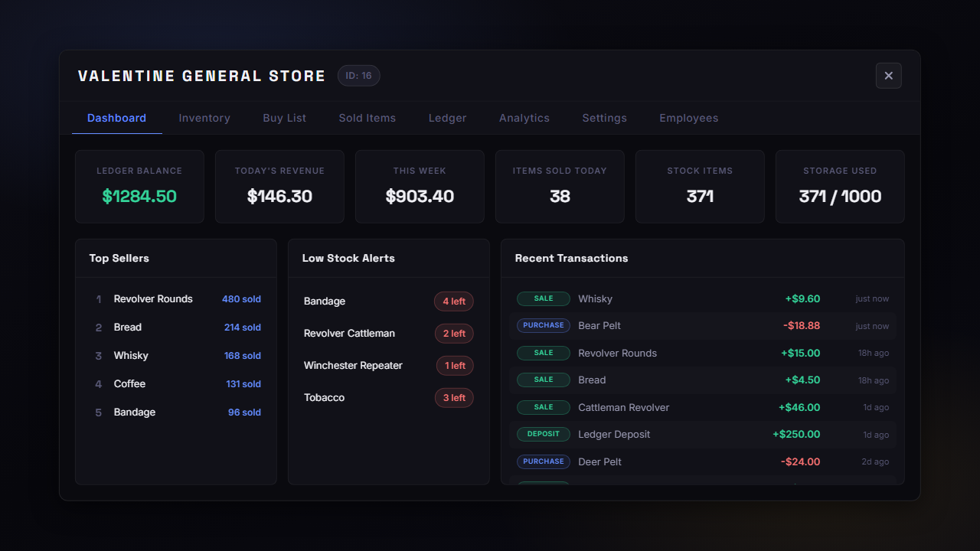
Task: Go to the Sold Items tab
Action: (x=367, y=118)
